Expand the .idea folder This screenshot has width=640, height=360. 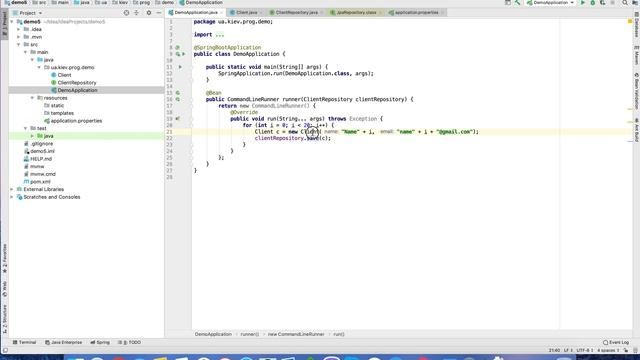coord(18,29)
